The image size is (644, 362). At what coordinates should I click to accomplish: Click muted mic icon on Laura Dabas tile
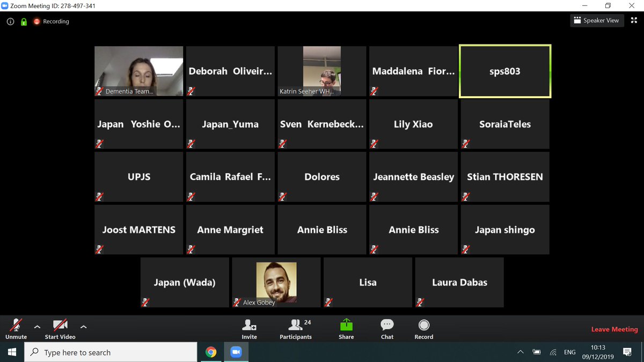(x=420, y=302)
